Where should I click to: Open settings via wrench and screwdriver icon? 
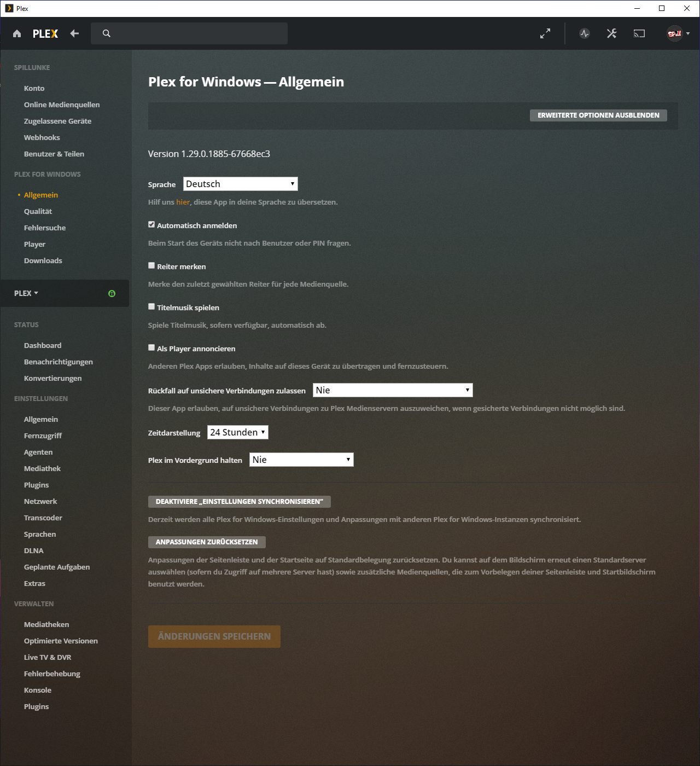[612, 33]
